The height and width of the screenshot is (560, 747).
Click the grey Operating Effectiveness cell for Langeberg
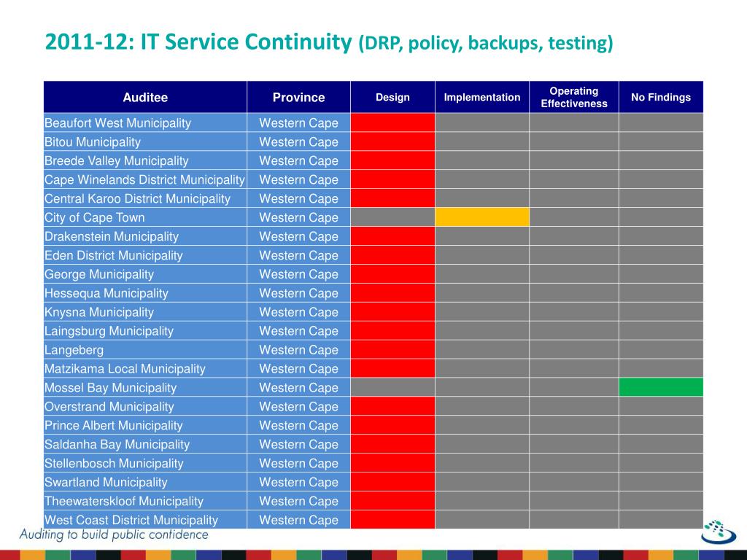[574, 349]
